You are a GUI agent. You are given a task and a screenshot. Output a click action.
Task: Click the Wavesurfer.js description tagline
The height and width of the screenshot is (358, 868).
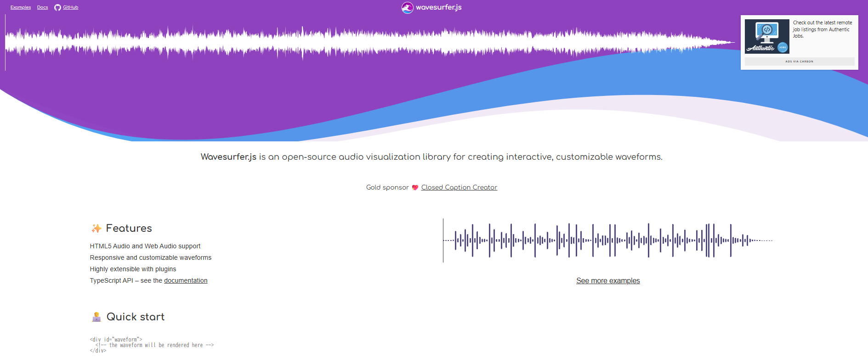coord(431,157)
